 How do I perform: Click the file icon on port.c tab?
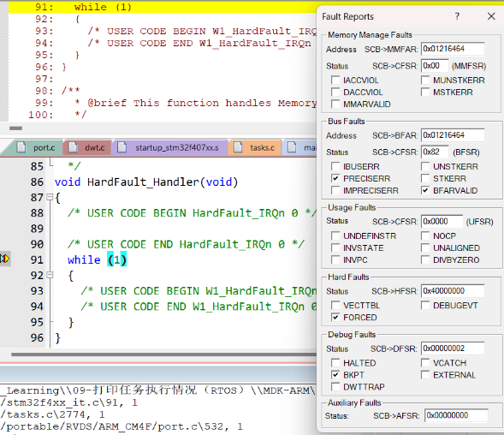(21, 147)
